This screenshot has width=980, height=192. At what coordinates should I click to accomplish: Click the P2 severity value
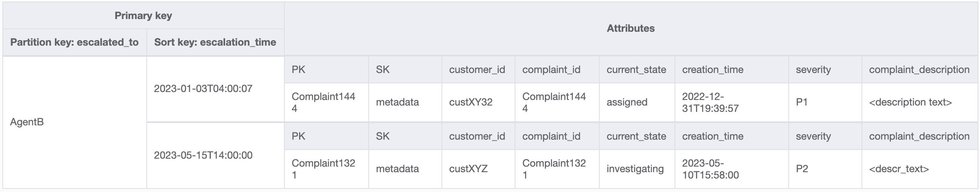[x=801, y=169]
